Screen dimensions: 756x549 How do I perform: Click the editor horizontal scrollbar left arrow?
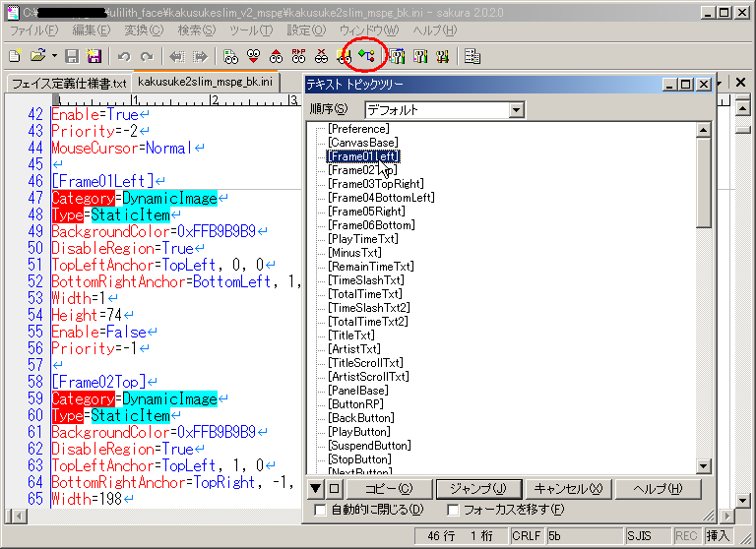click(x=19, y=517)
